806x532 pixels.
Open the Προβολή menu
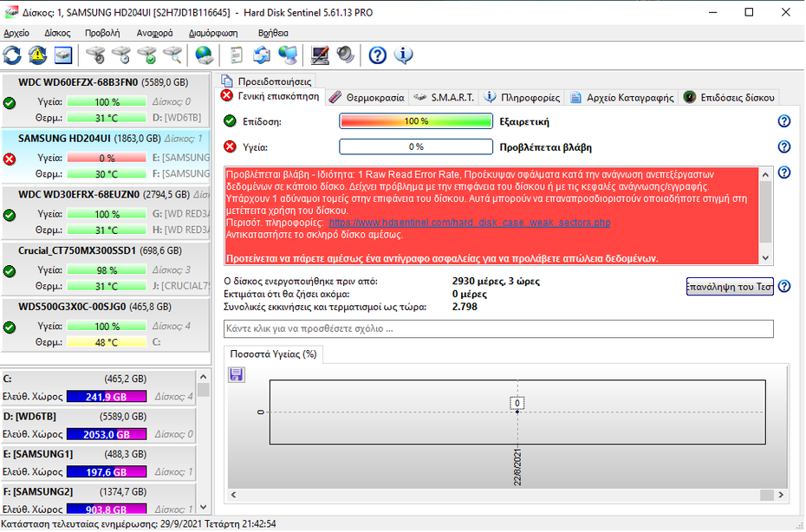click(x=102, y=33)
